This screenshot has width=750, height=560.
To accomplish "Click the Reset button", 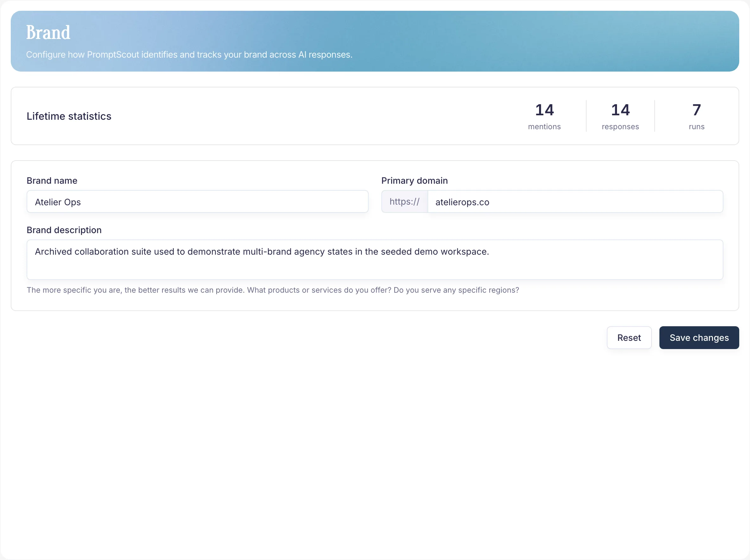I will point(629,338).
